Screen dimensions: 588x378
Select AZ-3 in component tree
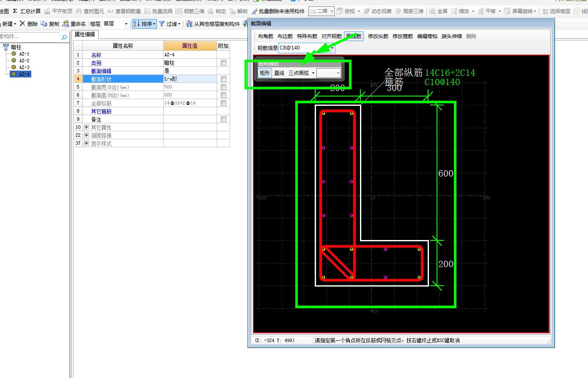tap(24, 67)
